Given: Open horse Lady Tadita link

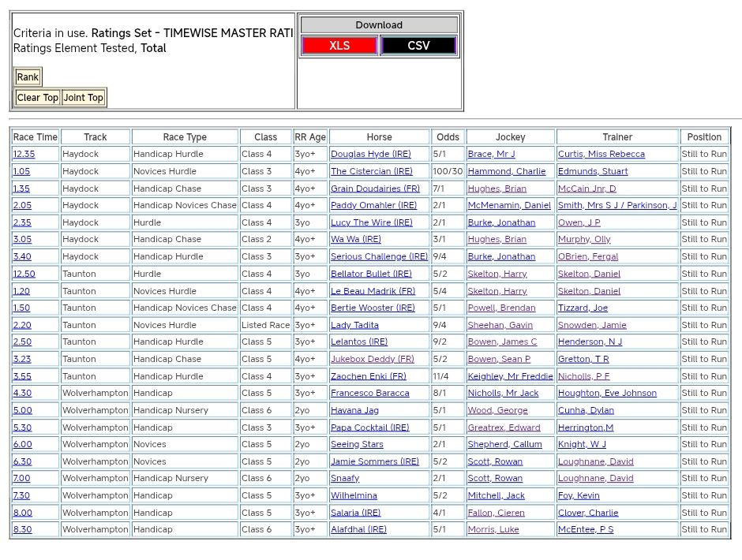Looking at the screenshot, I should 354,325.
